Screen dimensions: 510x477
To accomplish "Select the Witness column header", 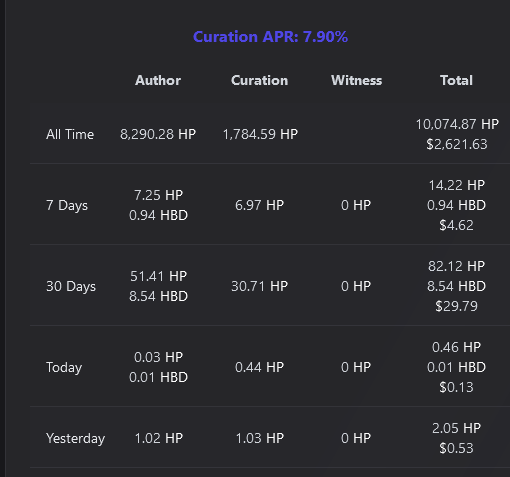I will click(356, 80).
